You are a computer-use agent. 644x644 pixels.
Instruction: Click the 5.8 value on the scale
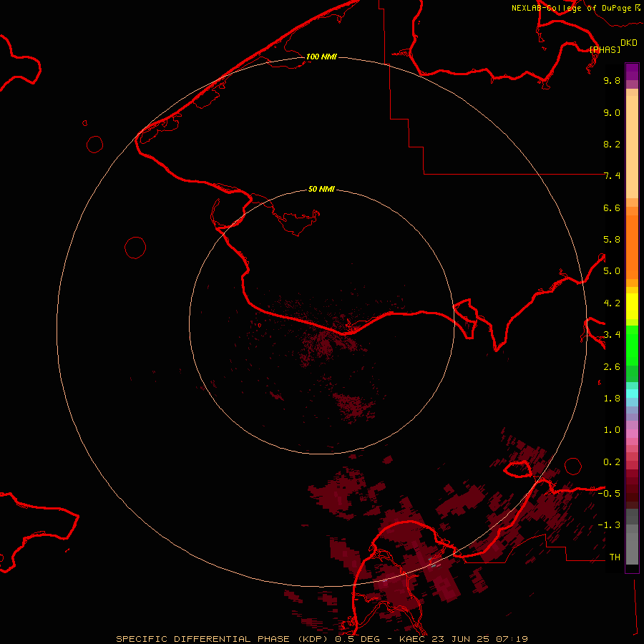(x=612, y=240)
